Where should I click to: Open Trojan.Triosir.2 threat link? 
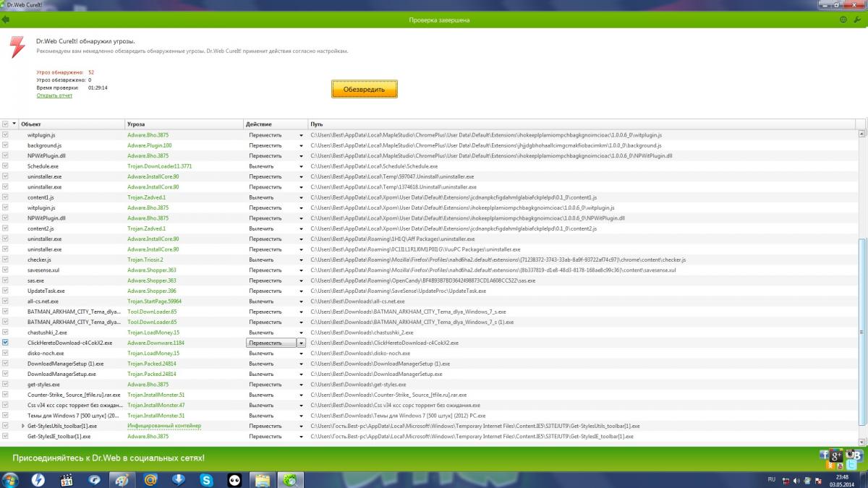click(x=145, y=260)
